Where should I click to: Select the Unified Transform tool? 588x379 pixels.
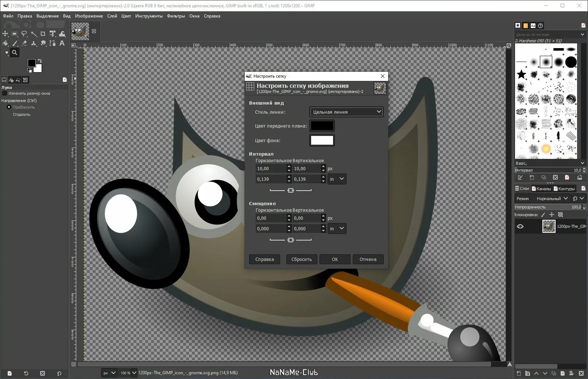[53, 34]
